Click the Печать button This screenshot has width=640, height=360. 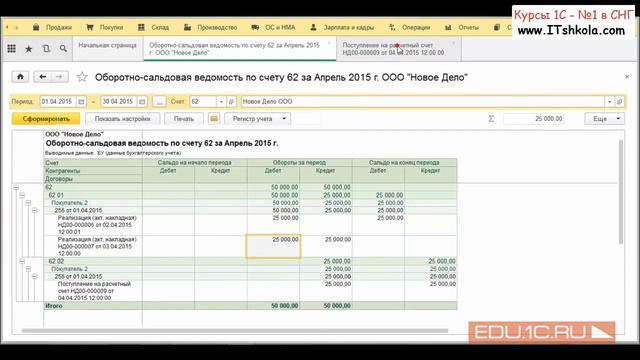tap(184, 119)
